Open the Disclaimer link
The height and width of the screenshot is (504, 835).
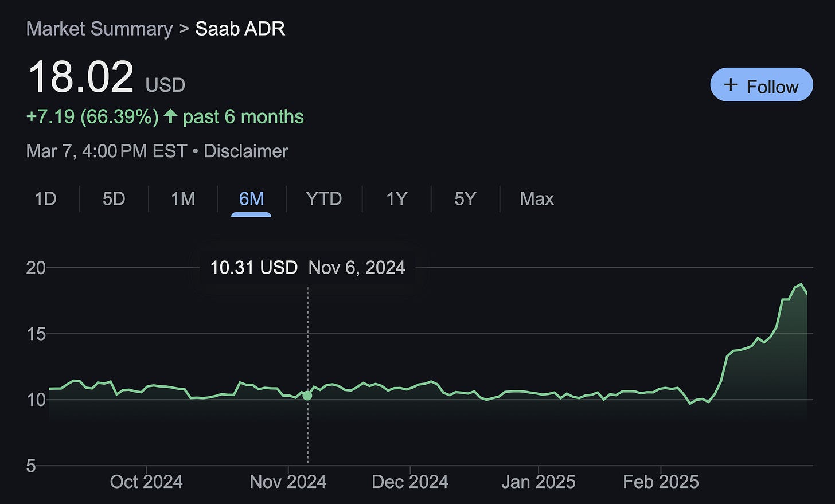(246, 151)
